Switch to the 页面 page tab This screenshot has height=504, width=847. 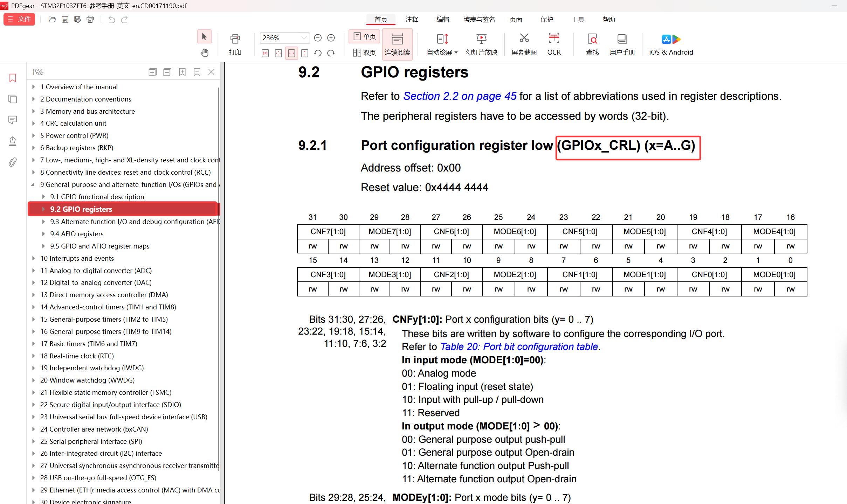pyautogui.click(x=516, y=20)
